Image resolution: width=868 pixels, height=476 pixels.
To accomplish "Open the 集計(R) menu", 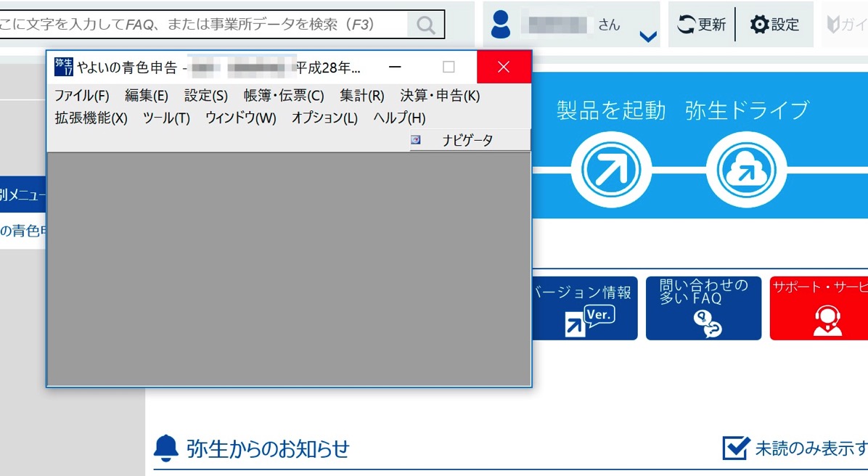I will (x=362, y=96).
